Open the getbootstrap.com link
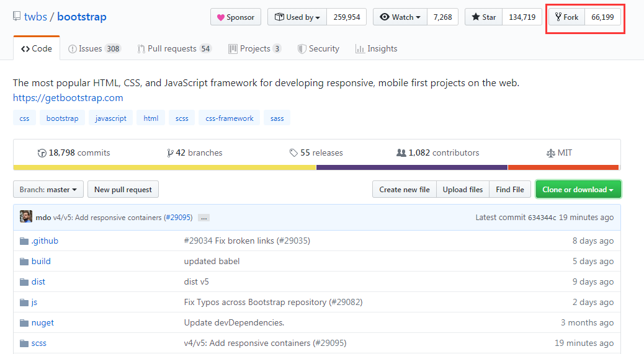The height and width of the screenshot is (354, 644). (x=68, y=97)
